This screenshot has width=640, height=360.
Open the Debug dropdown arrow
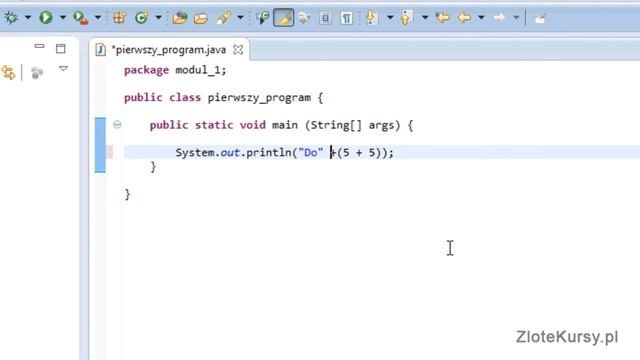[28, 18]
